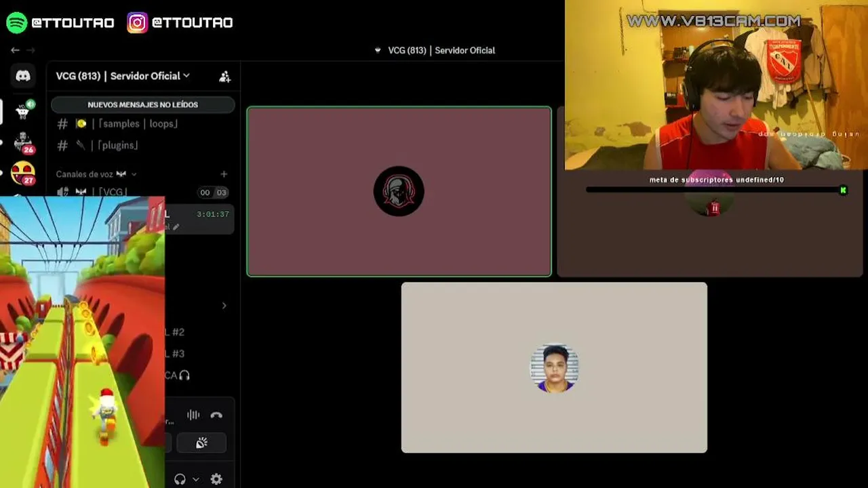This screenshot has height=488, width=868.
Task: Click the VCG (813) window title text
Action: click(x=441, y=50)
